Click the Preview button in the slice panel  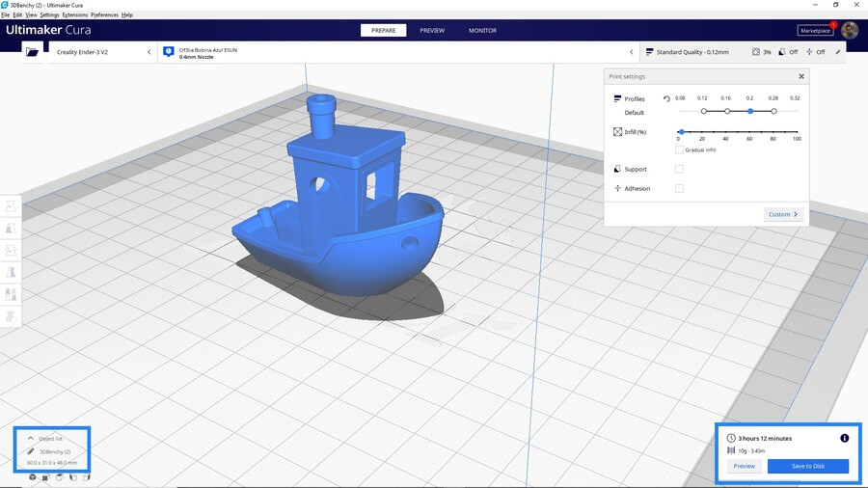tap(744, 466)
